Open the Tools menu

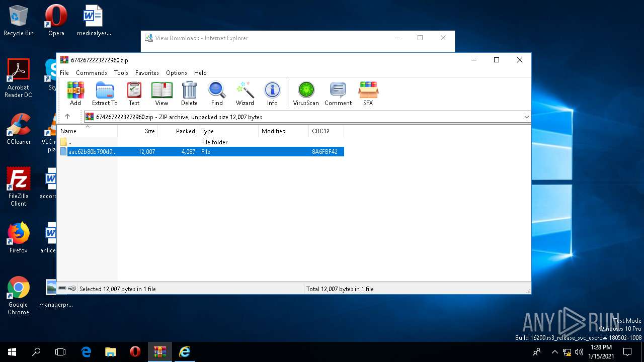tap(121, 73)
